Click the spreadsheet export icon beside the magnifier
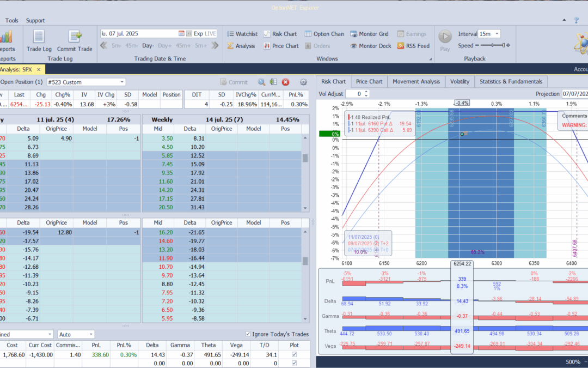 [273, 82]
